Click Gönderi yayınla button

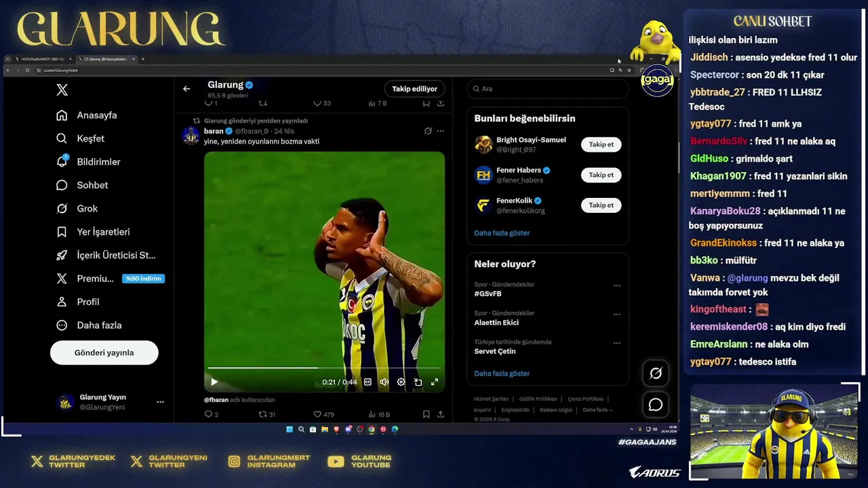pyautogui.click(x=104, y=352)
